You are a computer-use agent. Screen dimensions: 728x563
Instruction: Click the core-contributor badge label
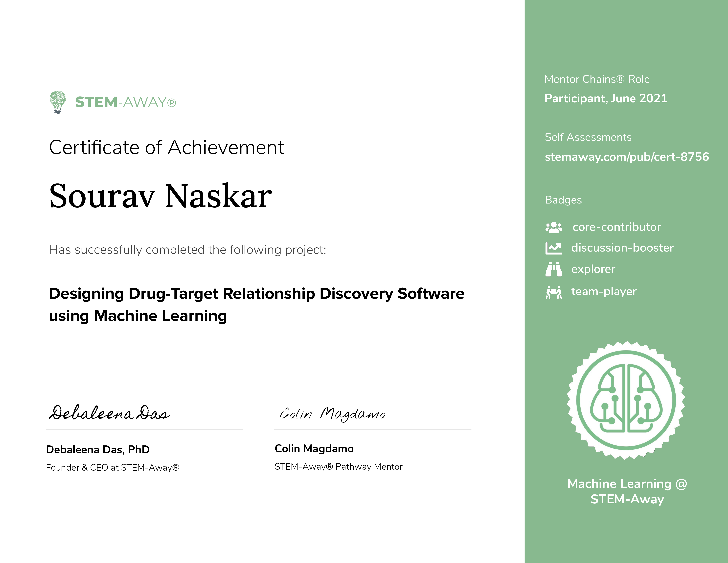click(x=617, y=227)
